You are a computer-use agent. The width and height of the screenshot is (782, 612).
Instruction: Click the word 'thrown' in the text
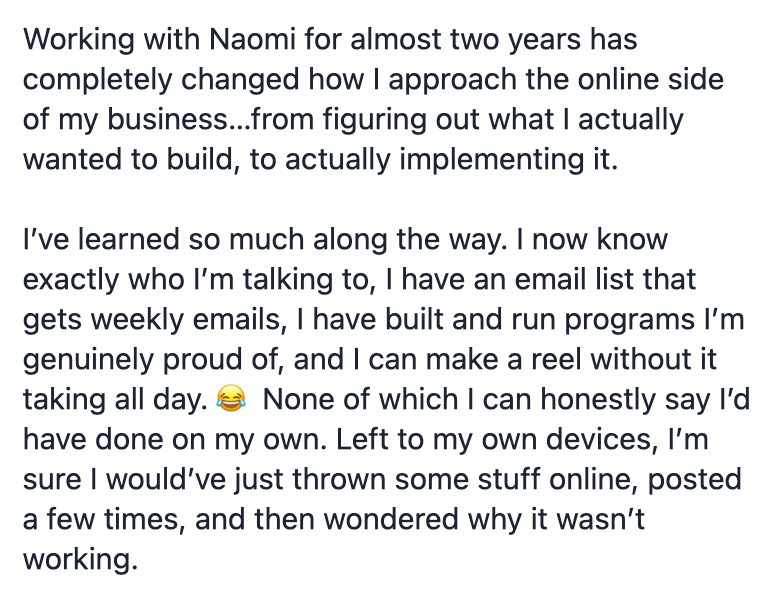tap(339, 479)
